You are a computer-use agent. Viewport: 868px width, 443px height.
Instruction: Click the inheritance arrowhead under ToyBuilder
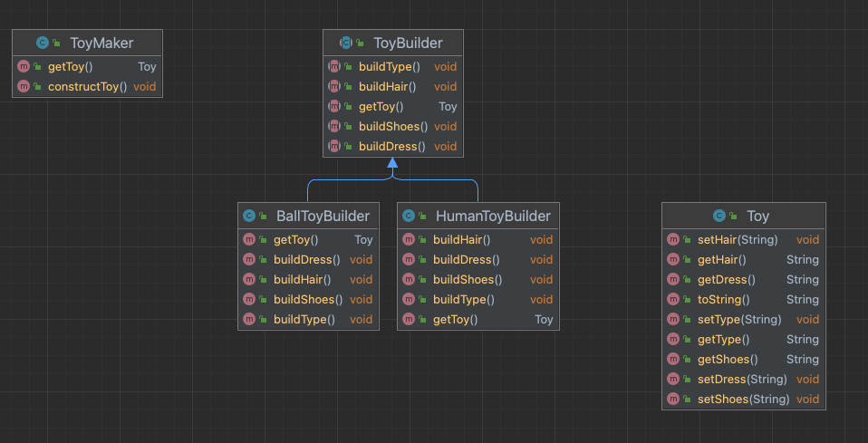[392, 162]
